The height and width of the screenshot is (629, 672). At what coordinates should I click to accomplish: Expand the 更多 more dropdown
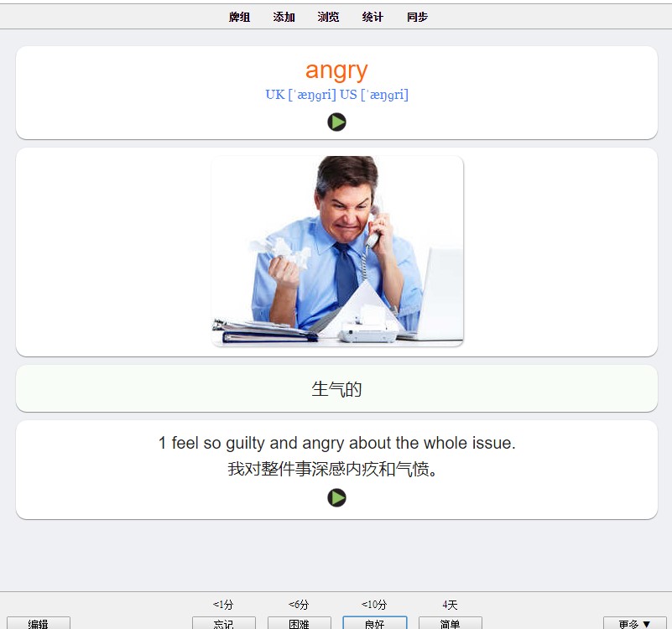635,623
